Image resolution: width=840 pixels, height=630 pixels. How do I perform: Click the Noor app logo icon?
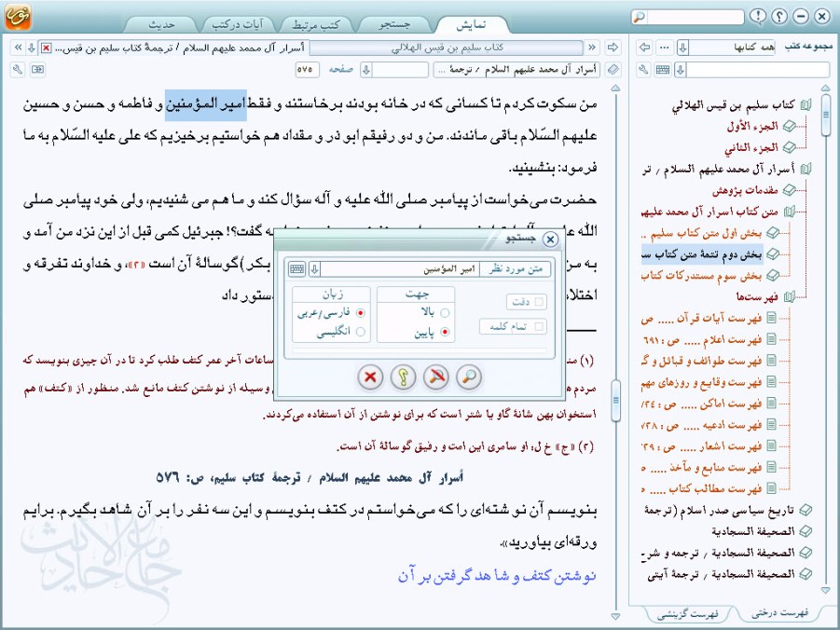tap(18, 16)
